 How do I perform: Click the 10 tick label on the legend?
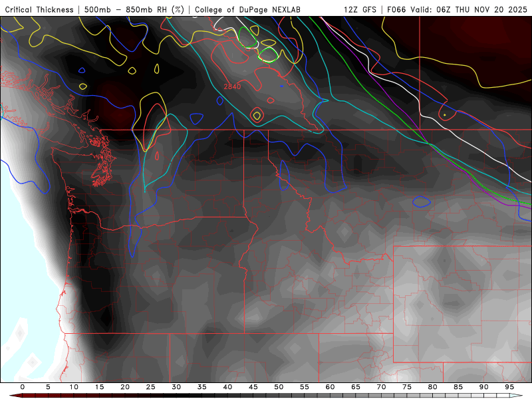(74, 387)
